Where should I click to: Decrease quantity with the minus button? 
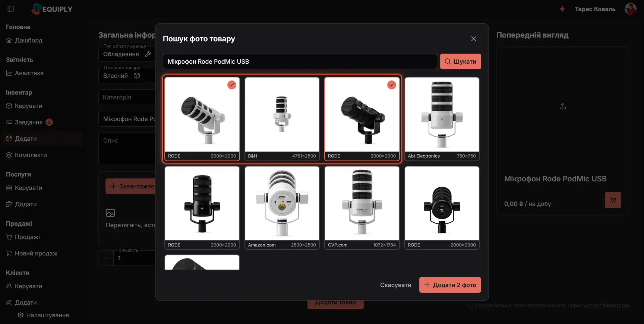coord(106,258)
